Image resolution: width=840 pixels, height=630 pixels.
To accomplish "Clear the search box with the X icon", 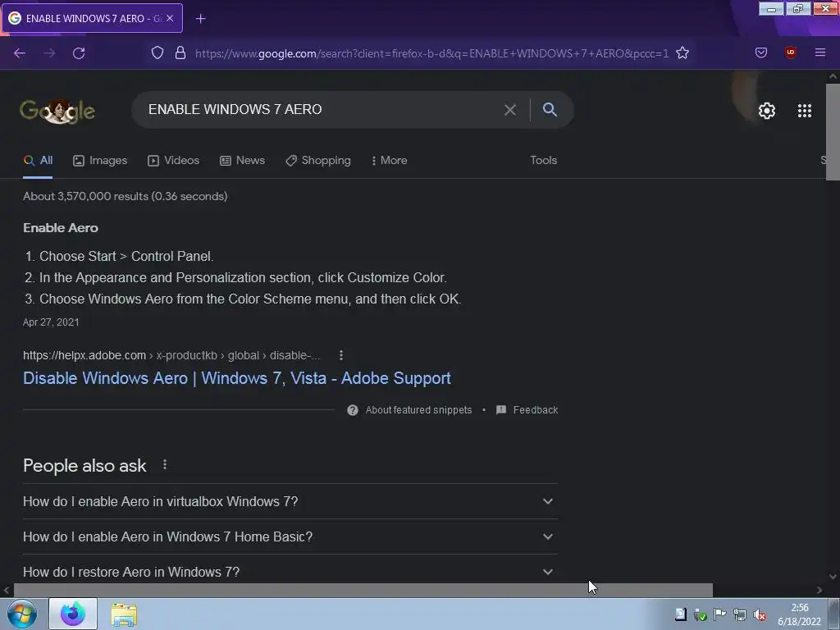I will (510, 110).
